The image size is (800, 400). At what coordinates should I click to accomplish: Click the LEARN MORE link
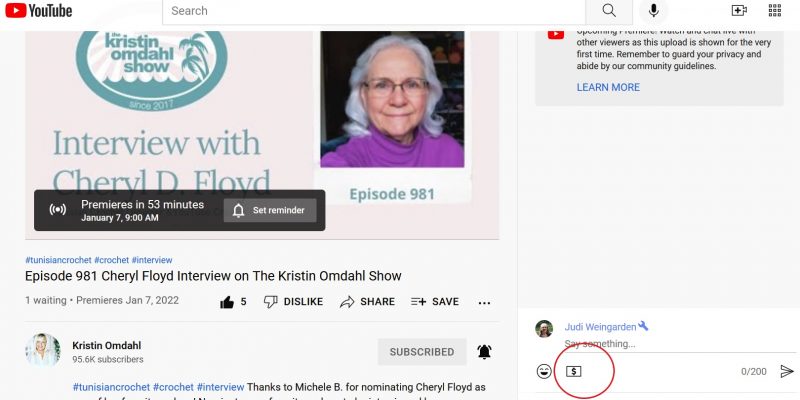click(608, 87)
